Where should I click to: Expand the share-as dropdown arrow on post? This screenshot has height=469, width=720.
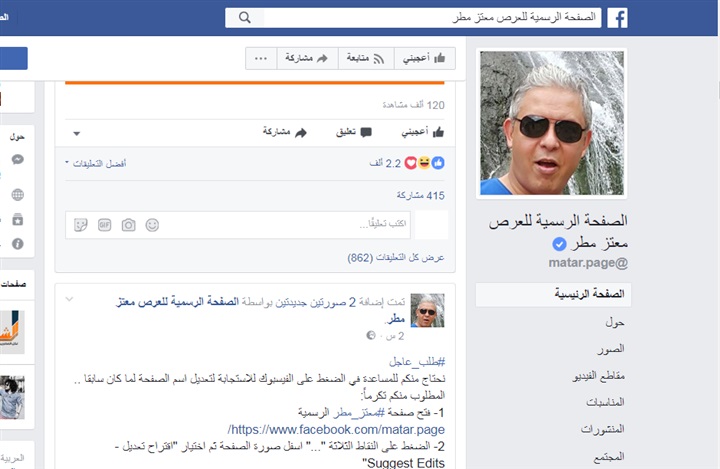[77, 134]
